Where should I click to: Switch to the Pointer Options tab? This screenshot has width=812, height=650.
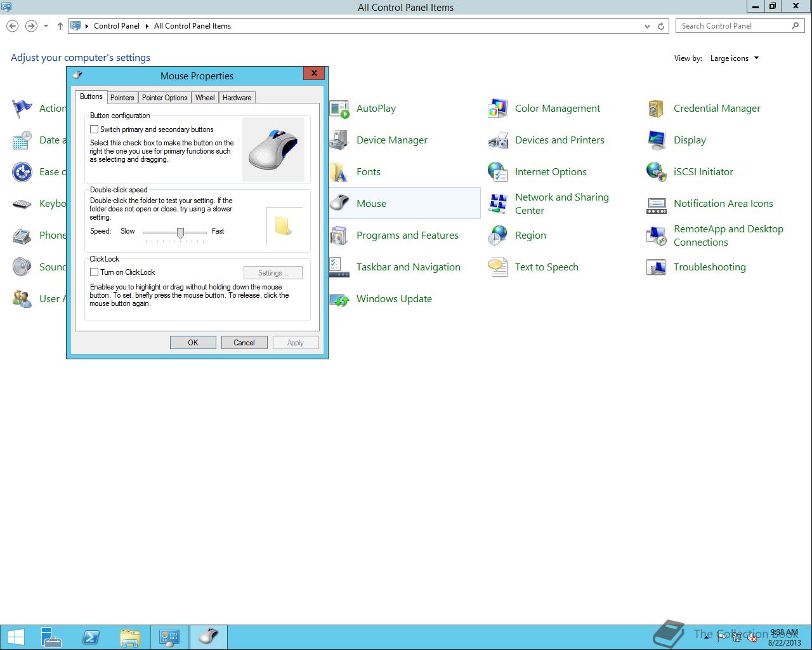pyautogui.click(x=164, y=98)
